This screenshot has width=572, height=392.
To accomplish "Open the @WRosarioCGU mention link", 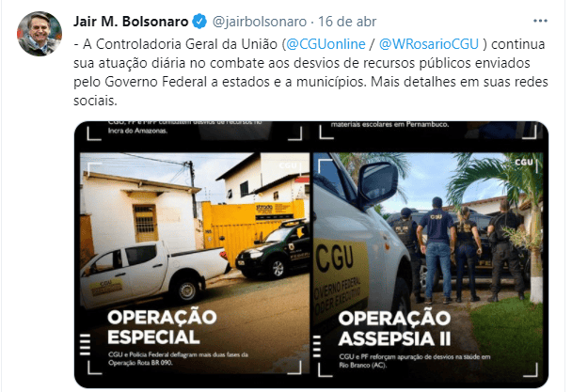I will coord(429,44).
